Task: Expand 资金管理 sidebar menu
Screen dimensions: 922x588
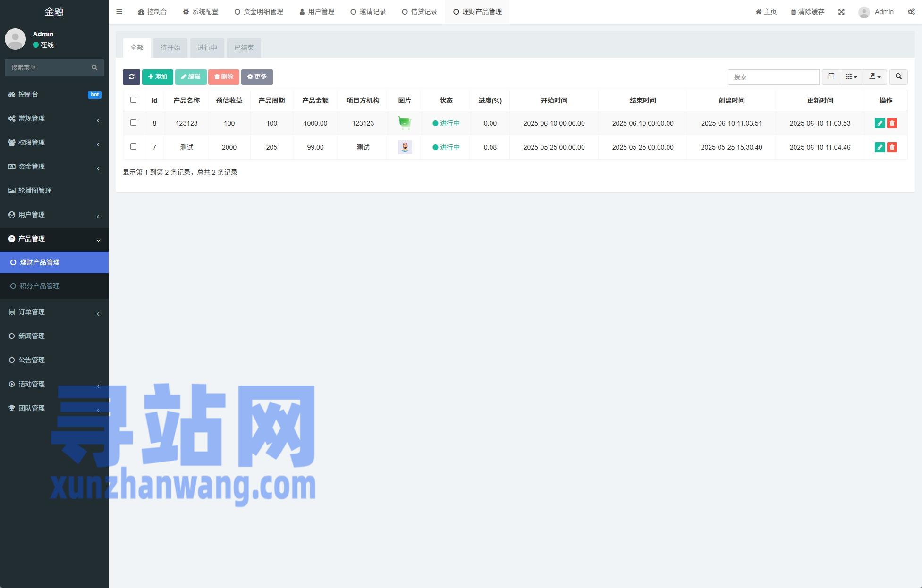Action: 54,167
